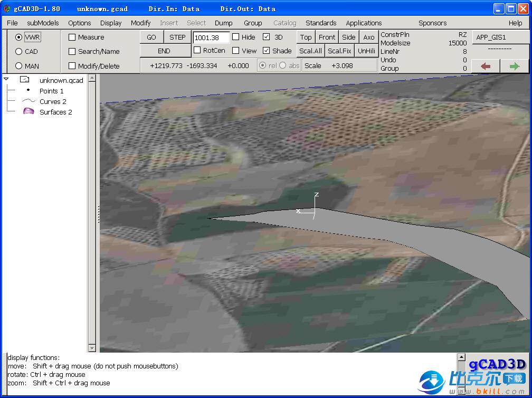Screen dimensions: 532x398
Task: Click the panel divider handle beside viewport
Action: [98, 214]
